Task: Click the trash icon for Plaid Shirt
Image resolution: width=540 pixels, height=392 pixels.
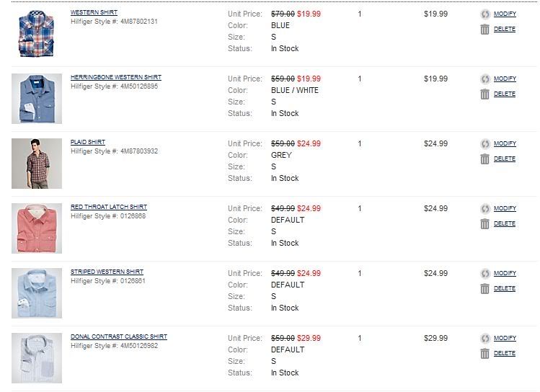Action: 485,159
